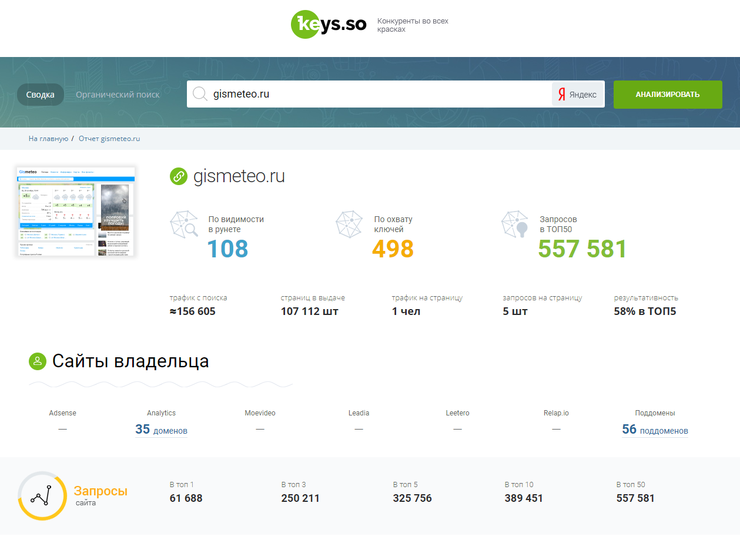Click the keyword coverage value 498

tap(393, 249)
